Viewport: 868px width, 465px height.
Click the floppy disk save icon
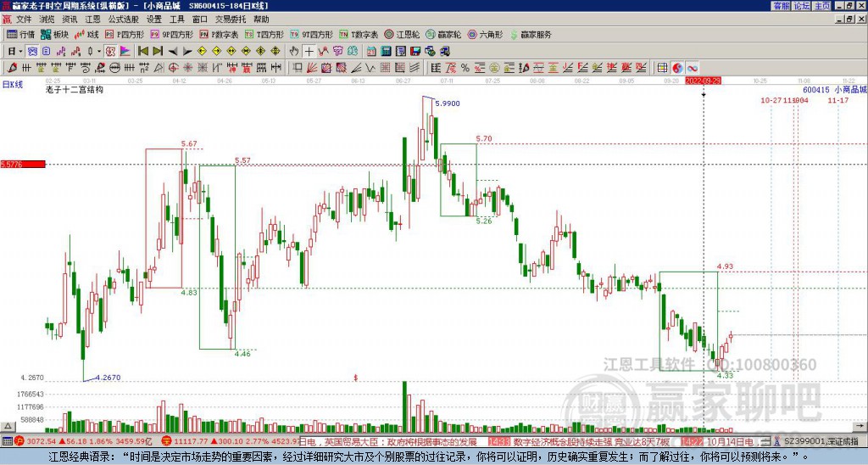(415, 52)
